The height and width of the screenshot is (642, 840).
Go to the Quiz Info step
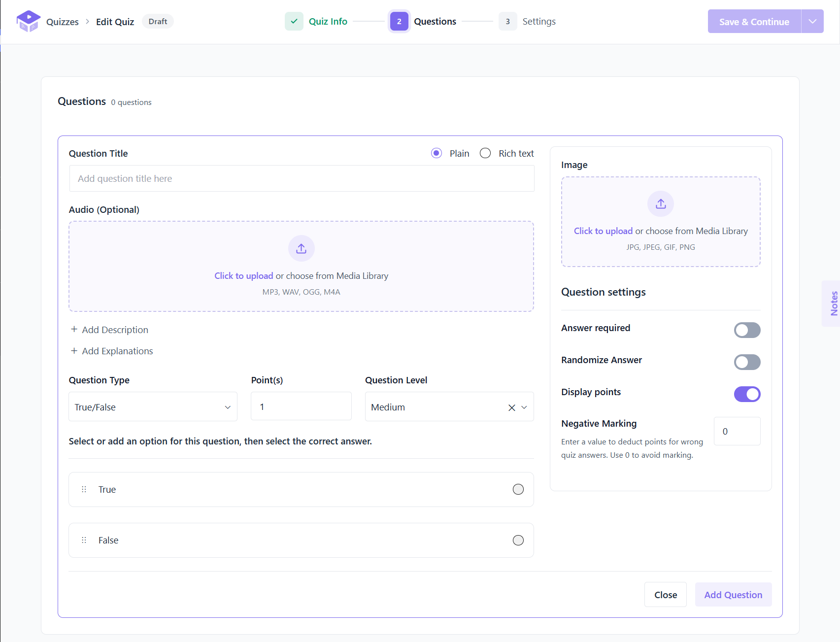click(328, 21)
